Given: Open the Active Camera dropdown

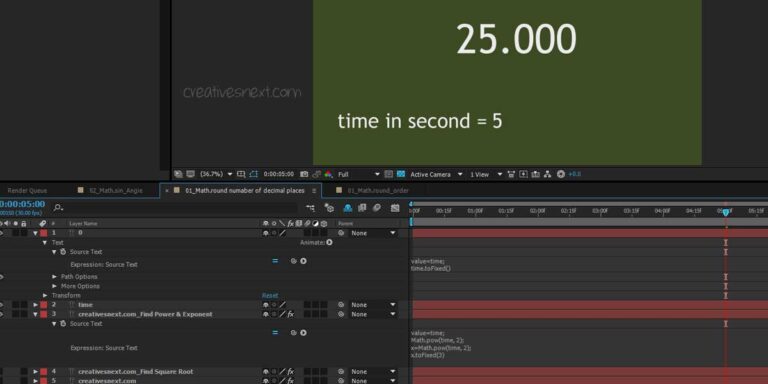Looking at the screenshot, I should click(436, 174).
